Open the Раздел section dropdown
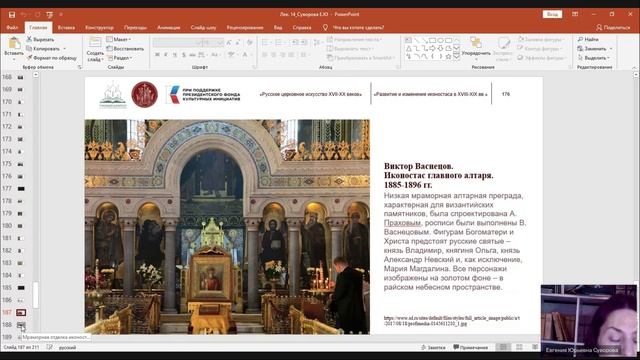This screenshot has height=360, width=640. pos(120,58)
